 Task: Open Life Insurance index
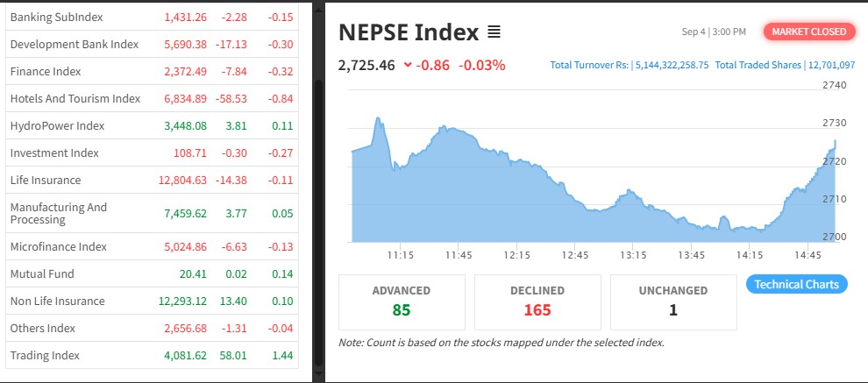pos(45,181)
